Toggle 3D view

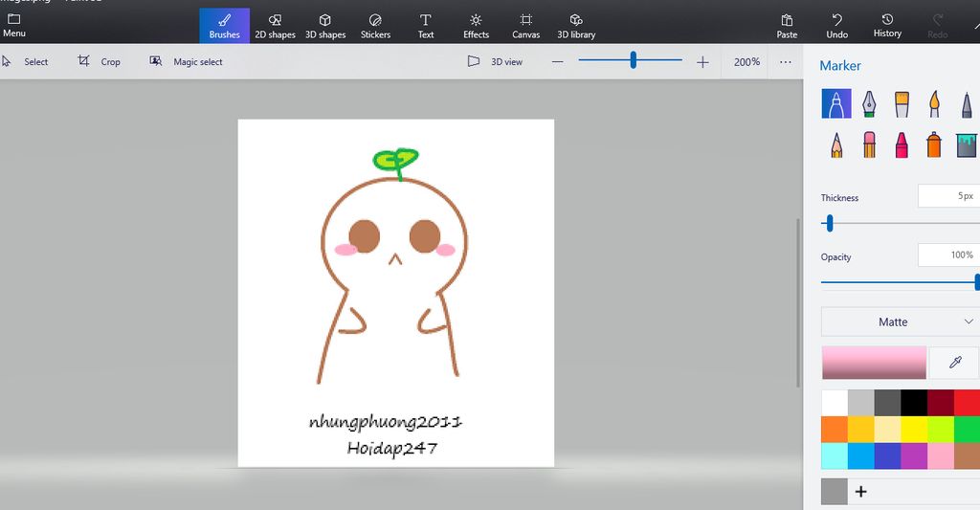click(495, 61)
